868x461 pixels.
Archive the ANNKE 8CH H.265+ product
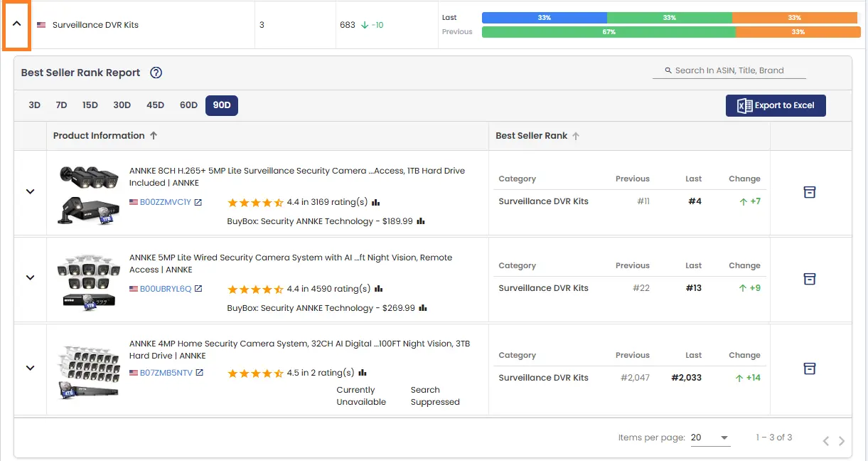click(809, 192)
